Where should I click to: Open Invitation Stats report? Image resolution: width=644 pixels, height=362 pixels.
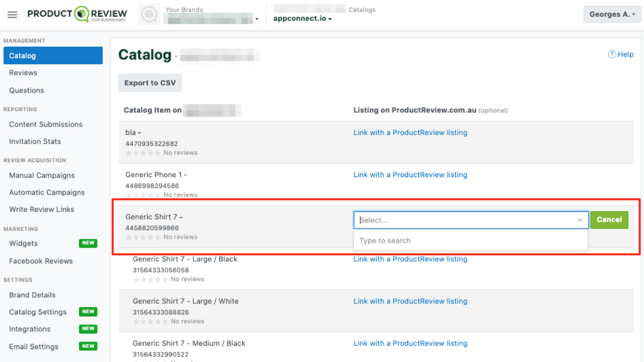pos(35,141)
